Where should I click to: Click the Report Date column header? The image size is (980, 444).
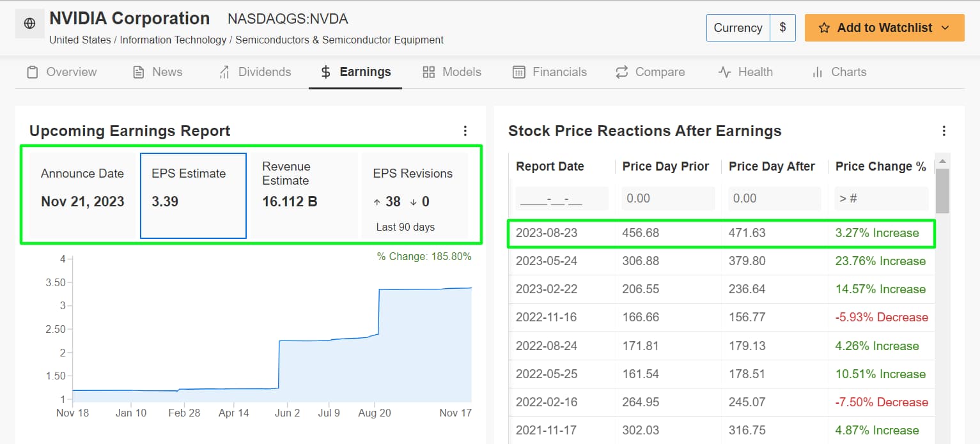[550, 167]
